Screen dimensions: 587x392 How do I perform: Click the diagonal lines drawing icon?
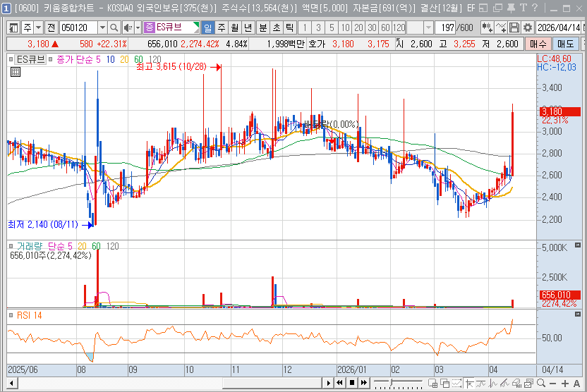tap(504, 383)
